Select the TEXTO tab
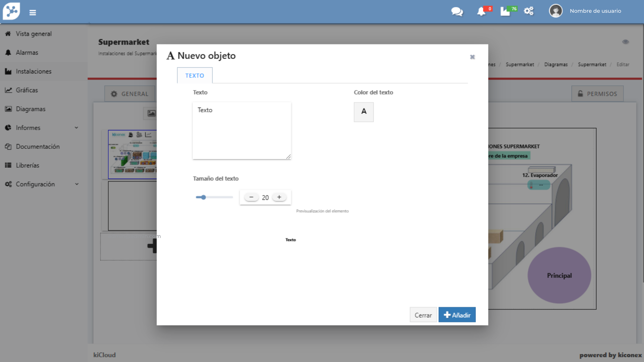This screenshot has height=362, width=644. click(x=195, y=75)
